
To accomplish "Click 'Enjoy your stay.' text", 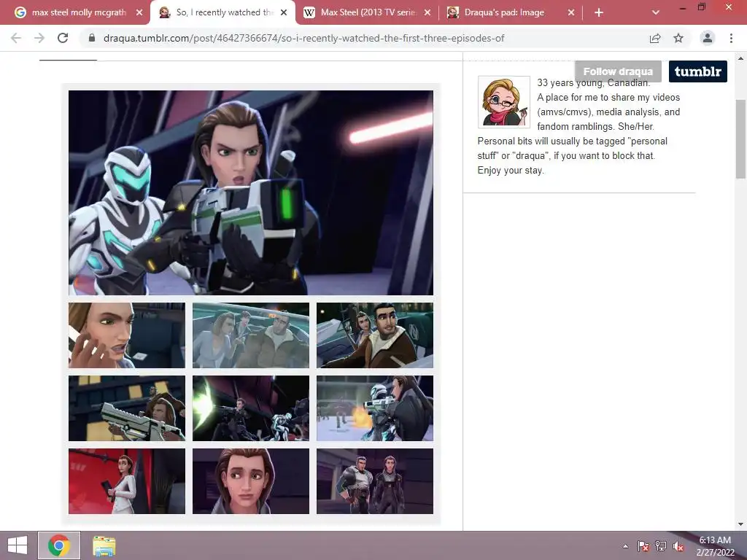I will point(511,171).
